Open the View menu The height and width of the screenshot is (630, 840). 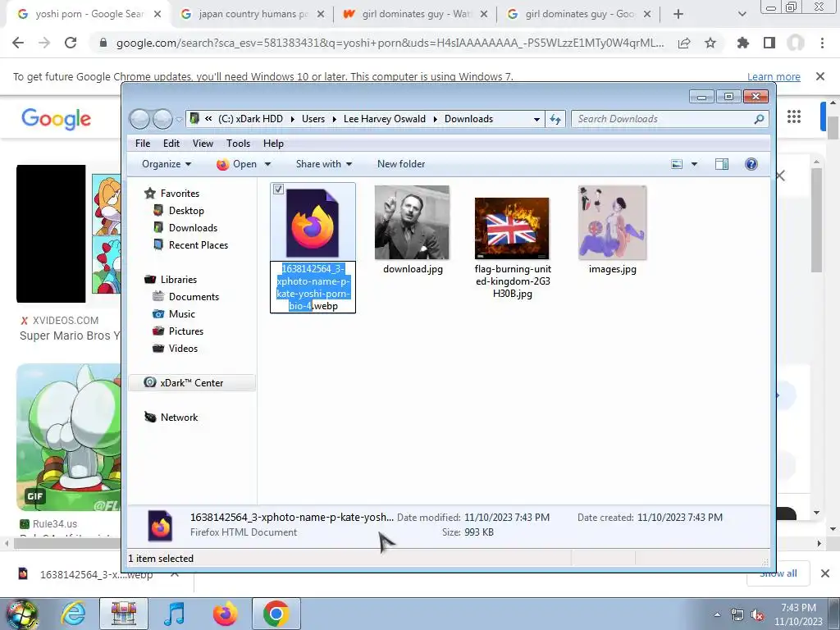[x=203, y=144]
